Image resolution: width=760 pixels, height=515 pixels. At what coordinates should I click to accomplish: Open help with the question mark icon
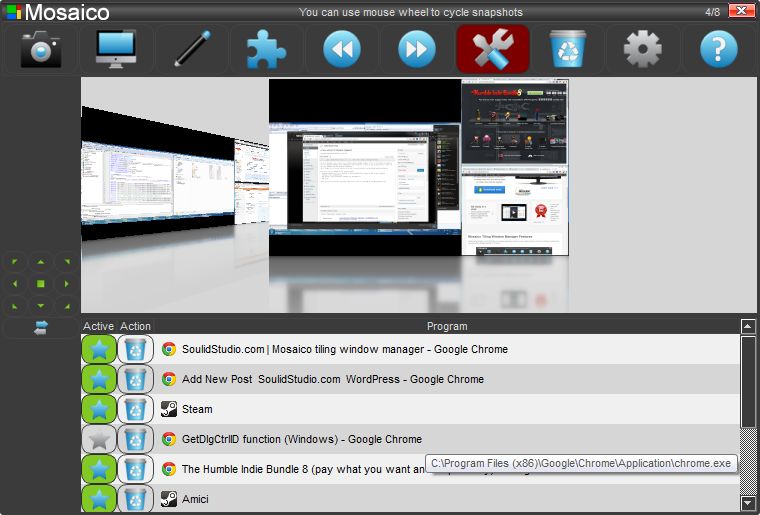(x=718, y=49)
